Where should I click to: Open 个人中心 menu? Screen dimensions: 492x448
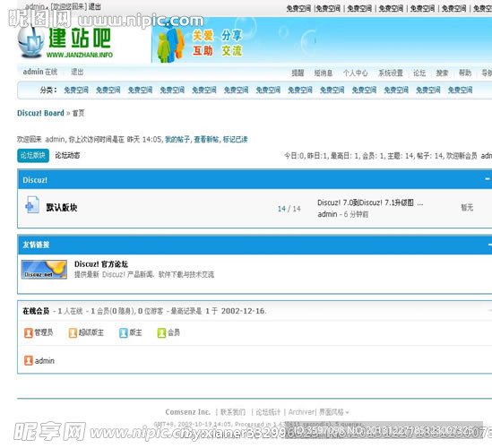(355, 73)
